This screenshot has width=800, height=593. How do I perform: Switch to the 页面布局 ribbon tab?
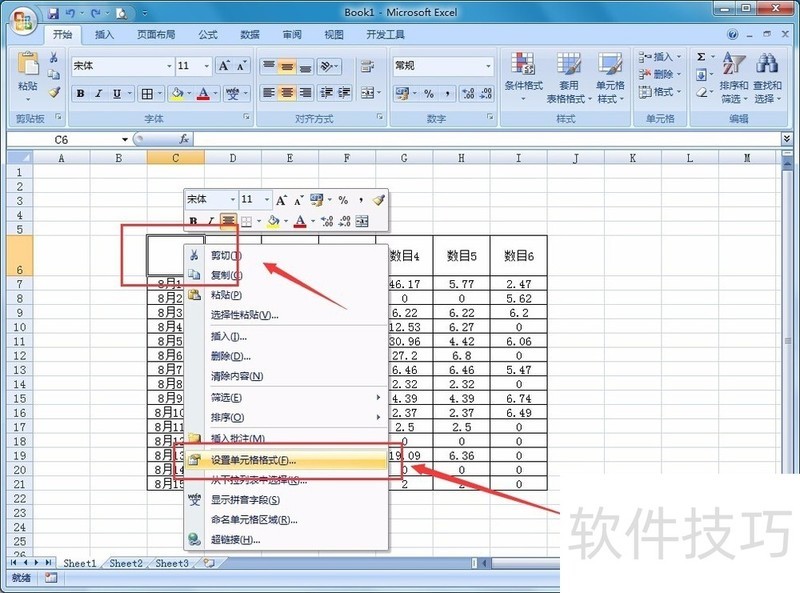(156, 35)
